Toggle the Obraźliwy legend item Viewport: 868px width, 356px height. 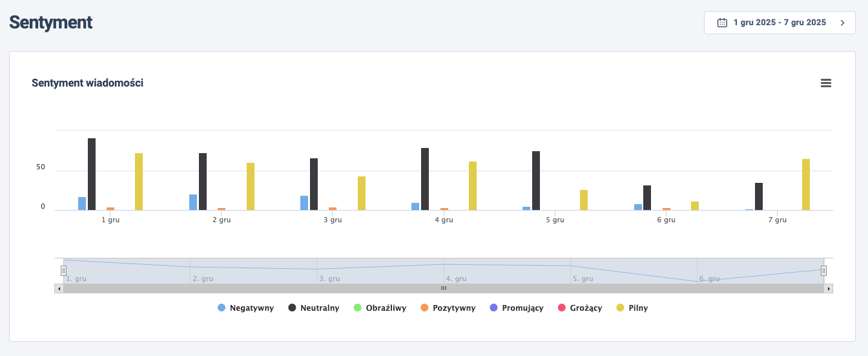pyautogui.click(x=380, y=308)
